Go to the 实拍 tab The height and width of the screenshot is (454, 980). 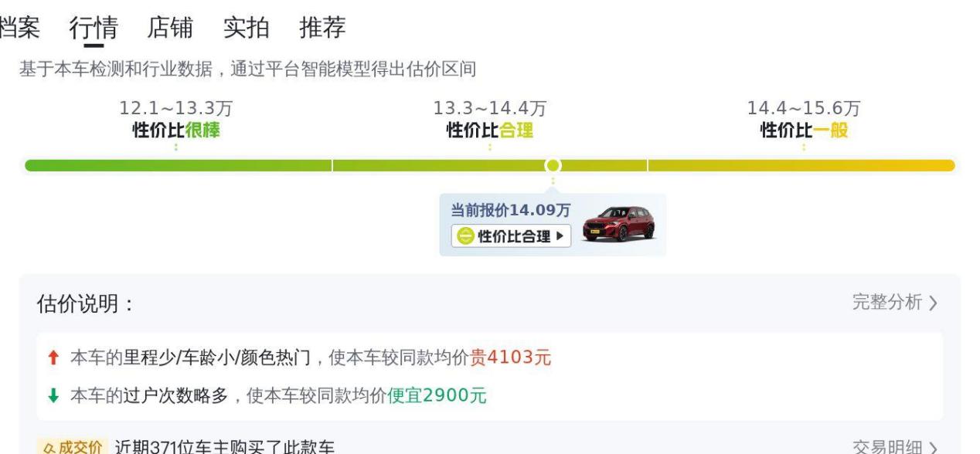(x=247, y=28)
